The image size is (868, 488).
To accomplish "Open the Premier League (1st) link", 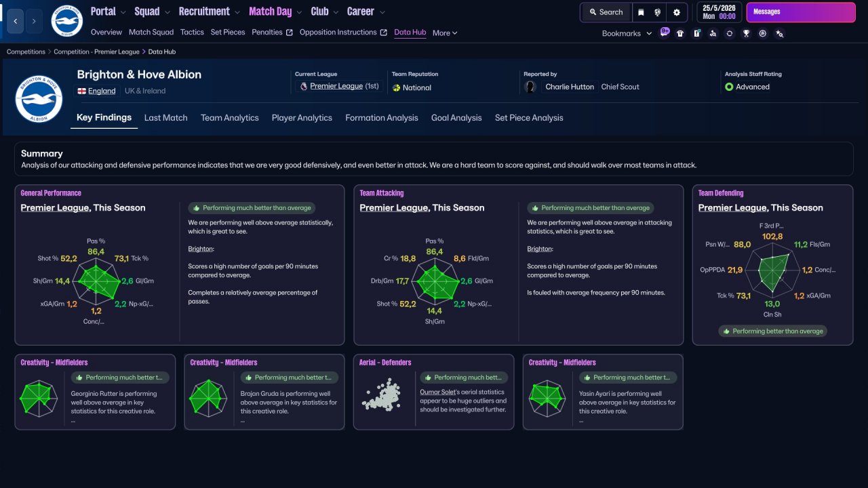I will click(x=345, y=87).
